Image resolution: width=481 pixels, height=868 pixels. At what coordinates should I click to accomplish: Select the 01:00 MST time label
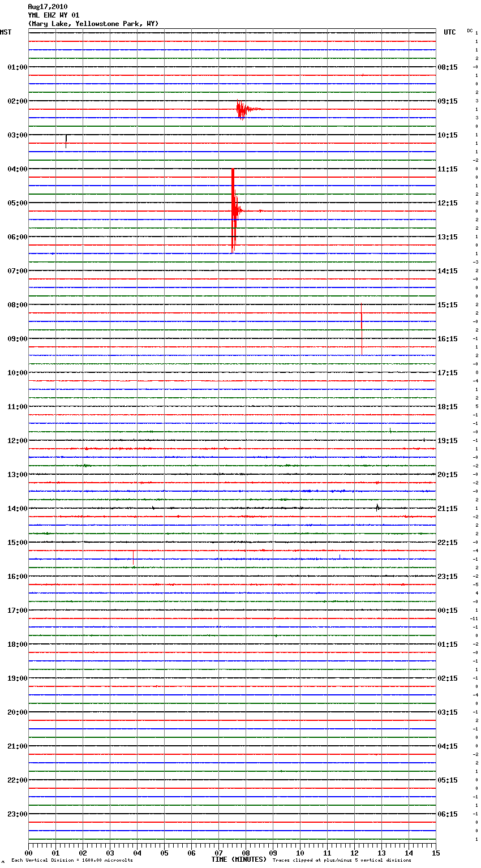point(17,67)
